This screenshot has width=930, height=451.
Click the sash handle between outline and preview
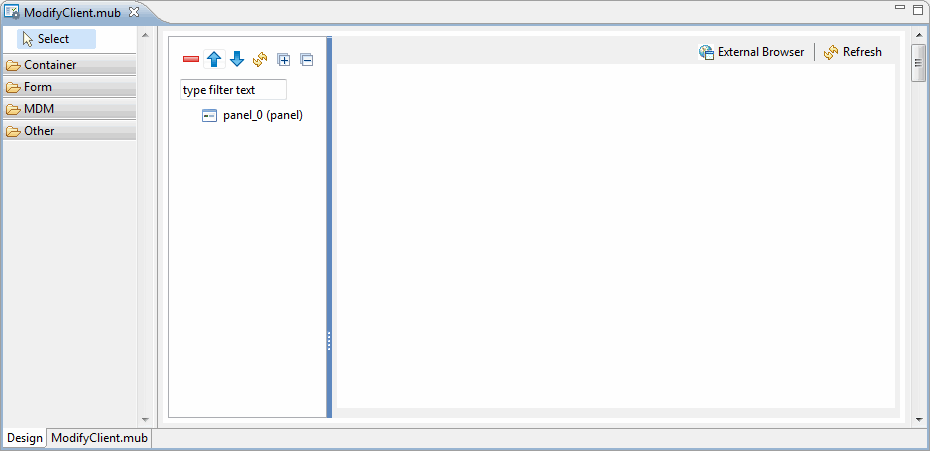point(329,341)
